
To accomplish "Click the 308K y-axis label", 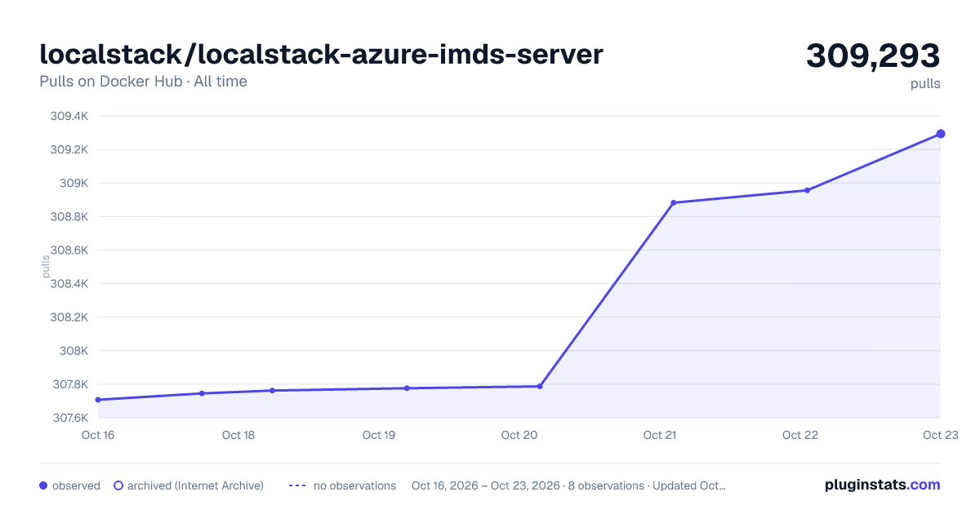I will coord(73,351).
